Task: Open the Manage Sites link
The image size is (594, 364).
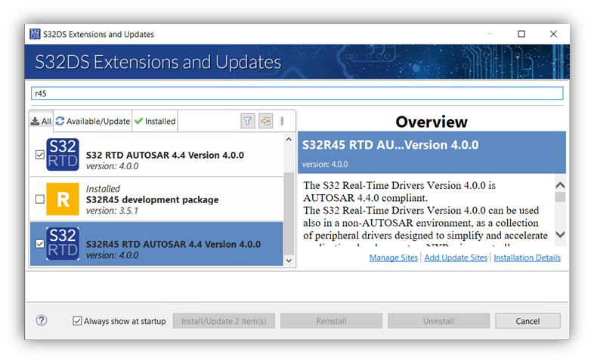Action: point(394,258)
